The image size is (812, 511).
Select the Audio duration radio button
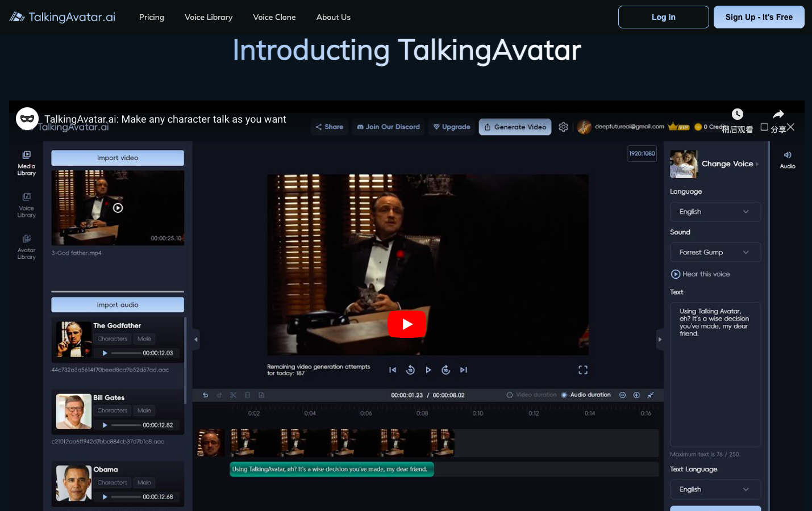pos(564,395)
